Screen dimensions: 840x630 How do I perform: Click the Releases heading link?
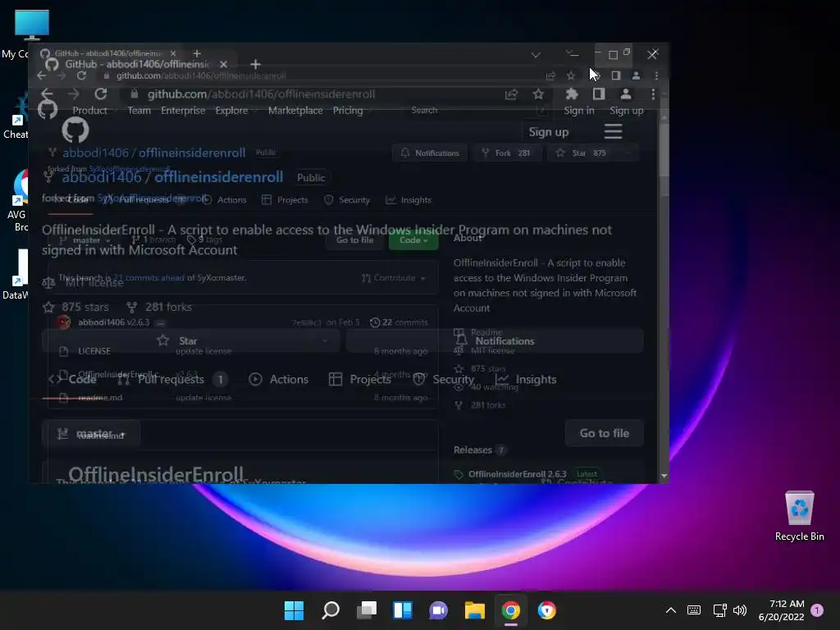coord(472,450)
